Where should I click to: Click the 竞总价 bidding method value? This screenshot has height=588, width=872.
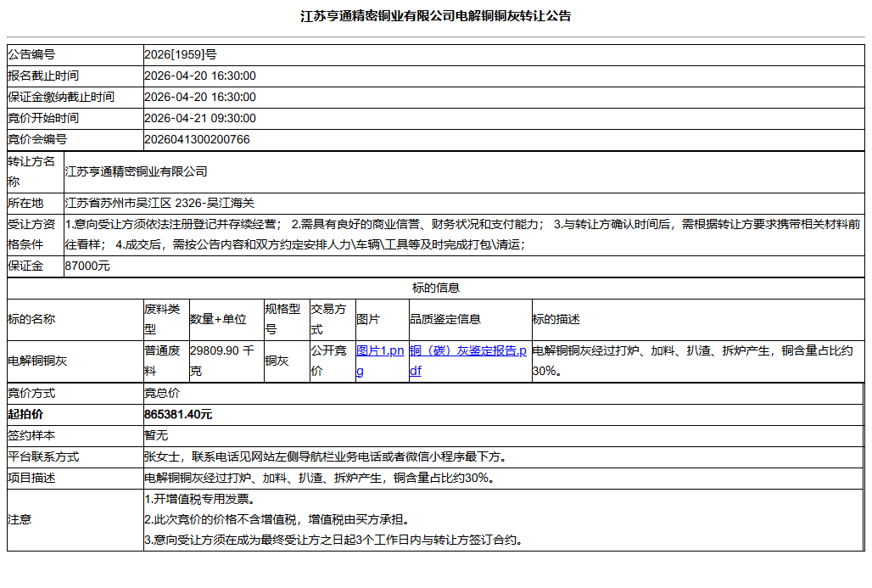tap(162, 394)
